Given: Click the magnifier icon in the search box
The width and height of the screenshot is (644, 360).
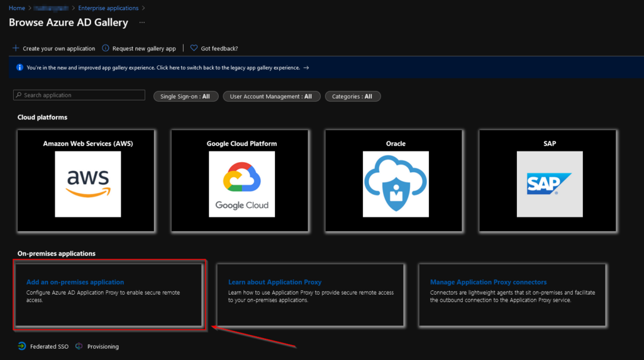Looking at the screenshot, I should pos(18,95).
